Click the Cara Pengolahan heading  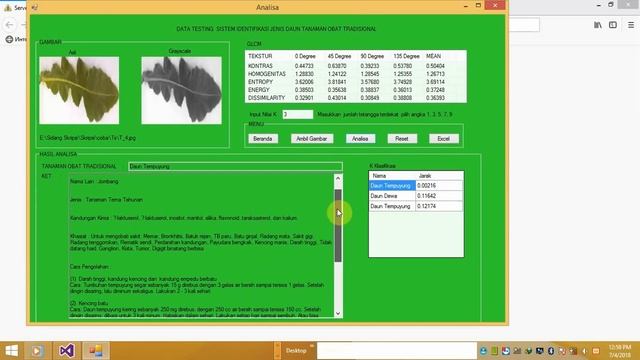coord(89,267)
